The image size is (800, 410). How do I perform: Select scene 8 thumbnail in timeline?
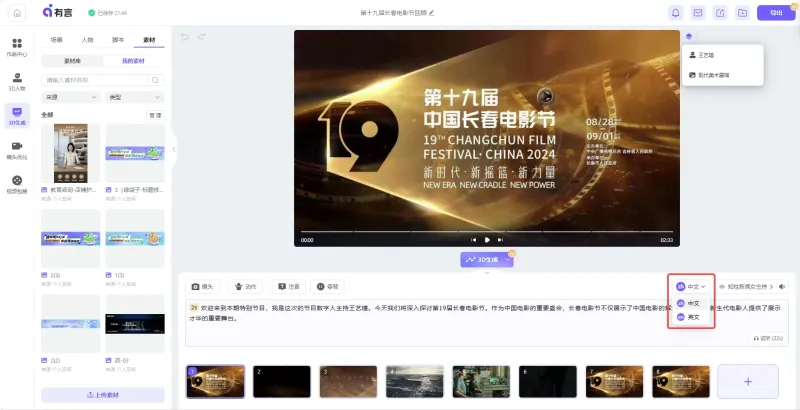tap(681, 381)
